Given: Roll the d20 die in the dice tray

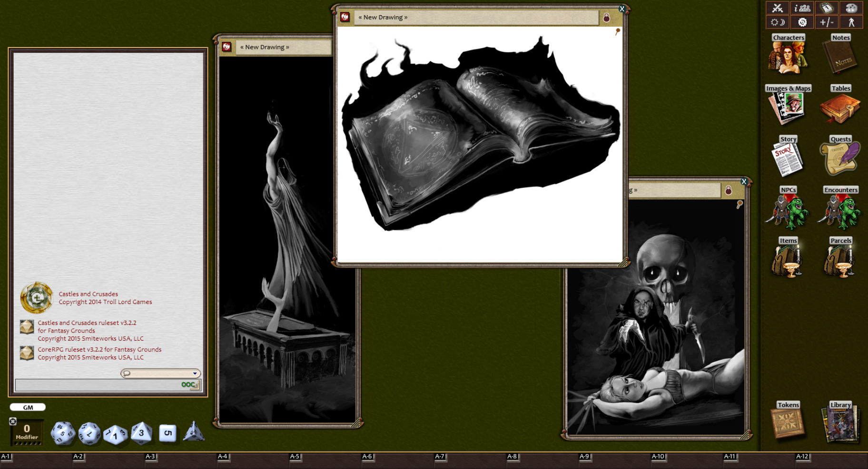Looking at the screenshot, I should point(62,432).
